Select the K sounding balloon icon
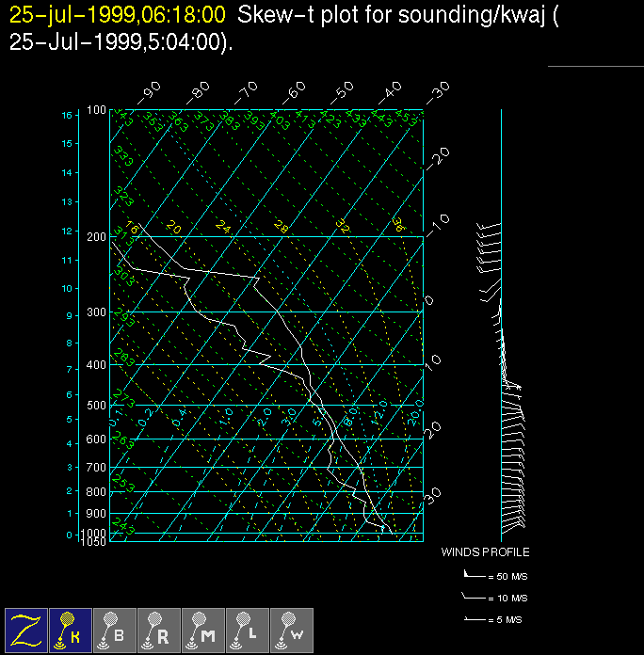The height and width of the screenshot is (655, 644). click(70, 630)
